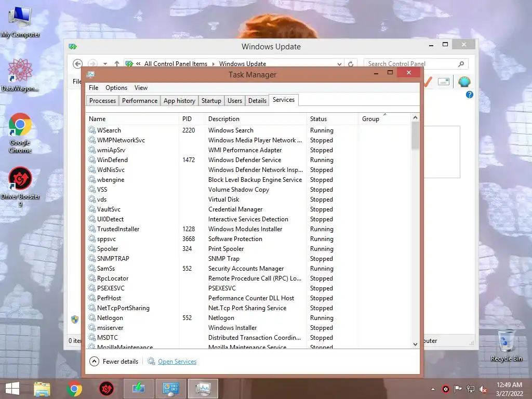Select the VSS service row

(248, 190)
